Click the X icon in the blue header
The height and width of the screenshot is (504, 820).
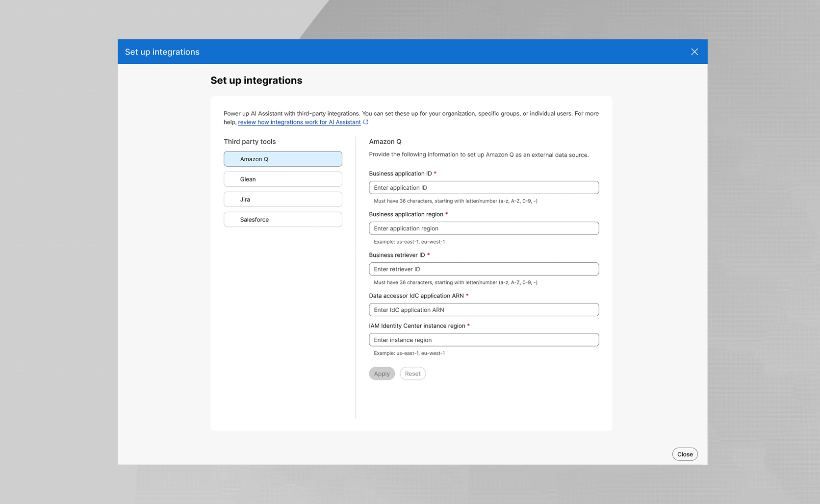tap(694, 51)
